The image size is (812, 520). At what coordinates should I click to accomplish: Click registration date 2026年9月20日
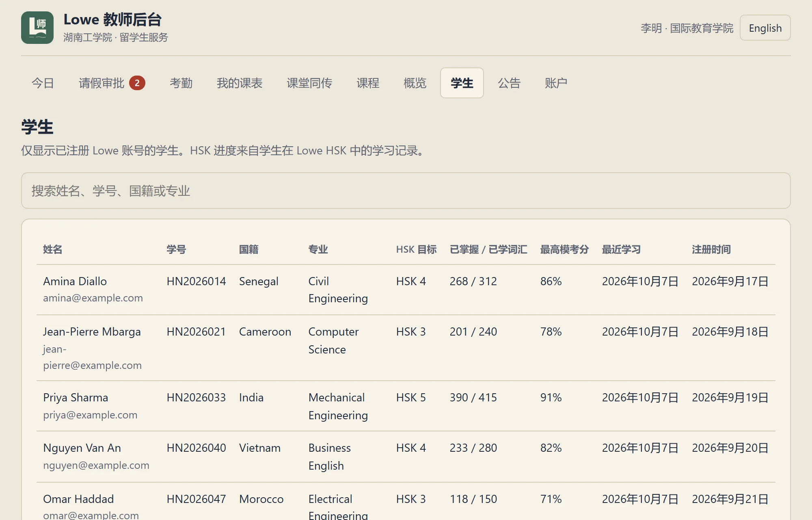coord(730,448)
